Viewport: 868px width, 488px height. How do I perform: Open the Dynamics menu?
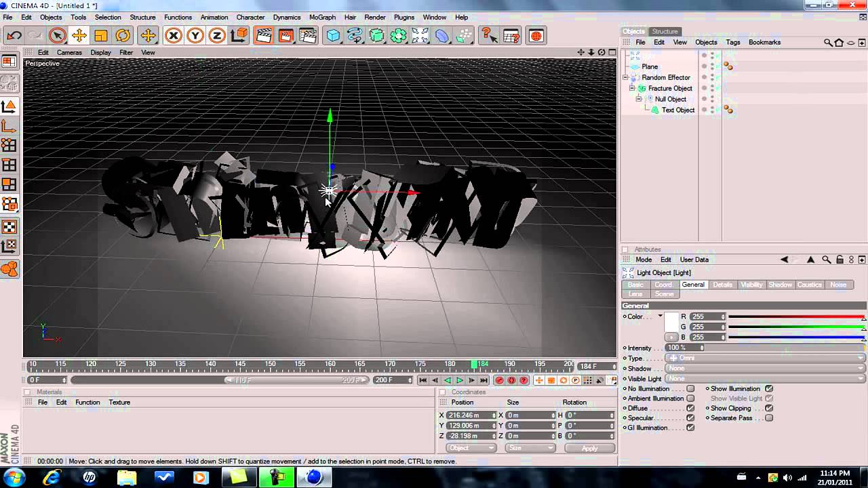coord(286,18)
